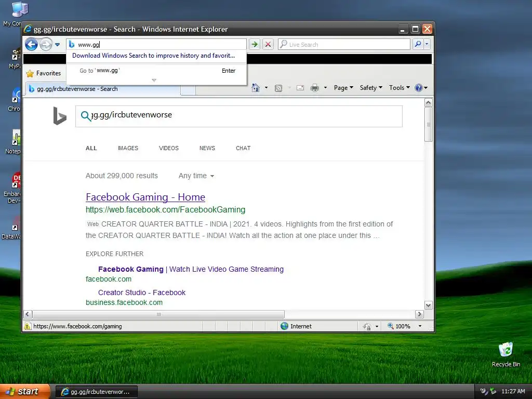Click the status bar warning shield icon
Screen dimensions: 532x399
point(28,326)
